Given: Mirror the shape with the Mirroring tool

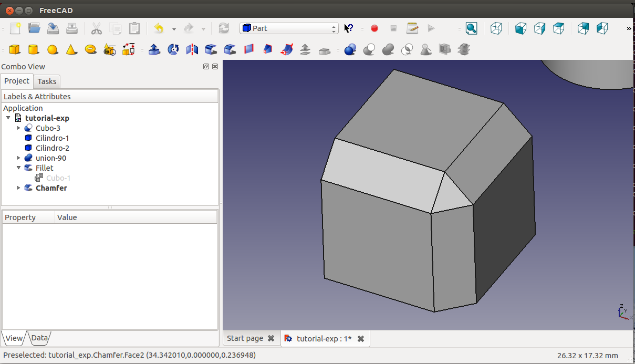Looking at the screenshot, I should (x=192, y=49).
